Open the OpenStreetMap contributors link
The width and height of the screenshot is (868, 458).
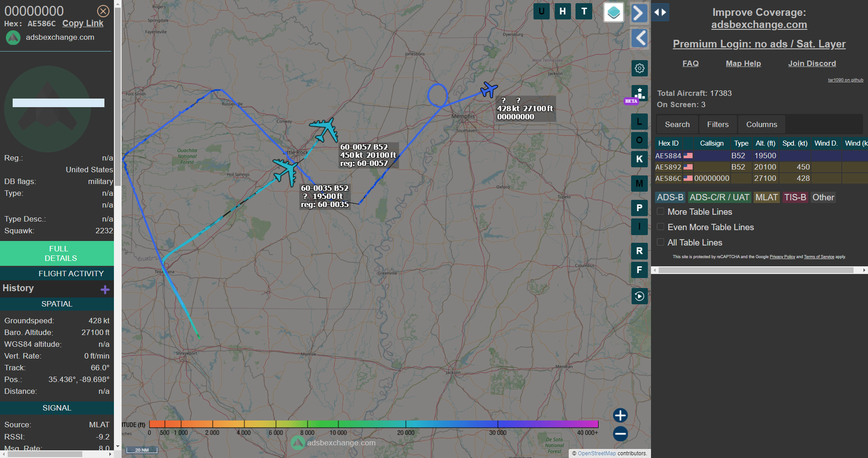pos(597,453)
